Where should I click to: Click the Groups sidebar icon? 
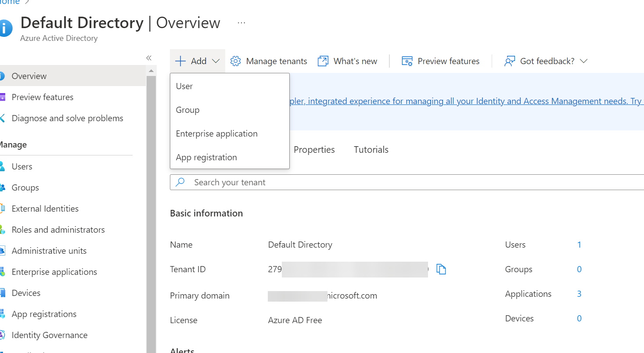(x=2, y=187)
